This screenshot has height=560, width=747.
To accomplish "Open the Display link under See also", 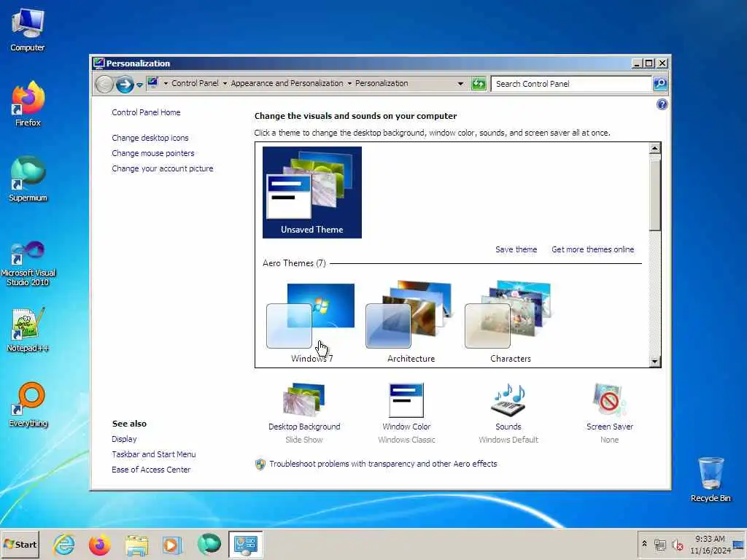I will point(124,439).
